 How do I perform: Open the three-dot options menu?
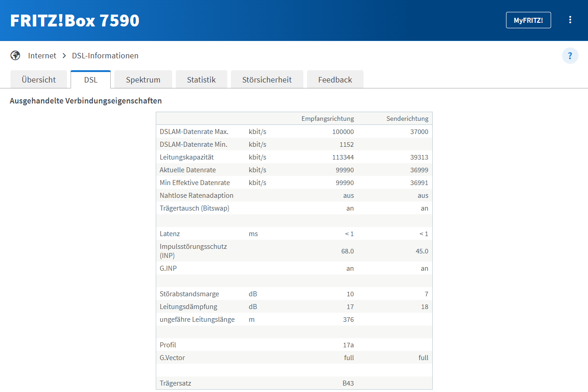[x=570, y=20]
